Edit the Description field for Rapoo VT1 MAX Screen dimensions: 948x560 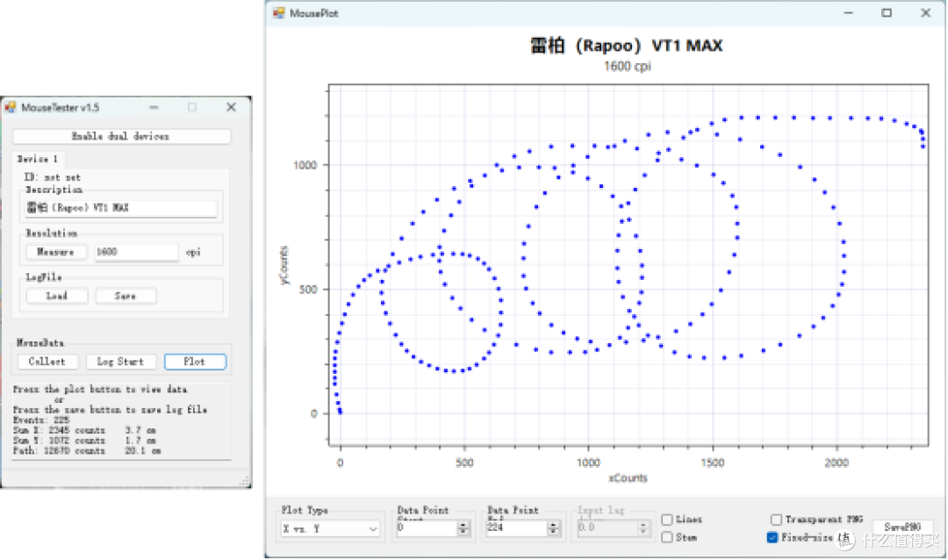(x=121, y=207)
